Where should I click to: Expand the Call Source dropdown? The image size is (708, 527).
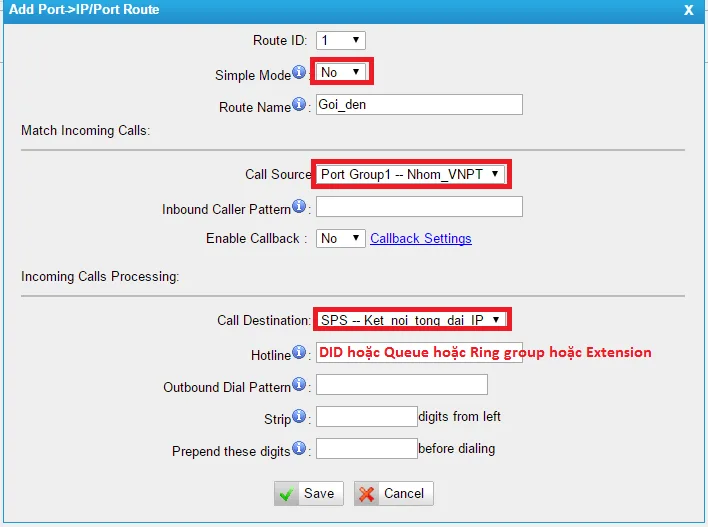click(410, 174)
